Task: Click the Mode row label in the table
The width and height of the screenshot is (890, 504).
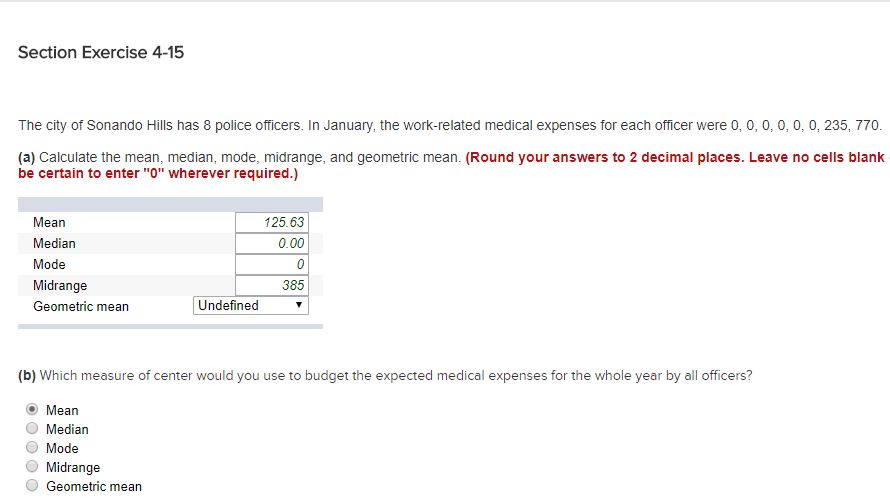Action: [x=49, y=264]
